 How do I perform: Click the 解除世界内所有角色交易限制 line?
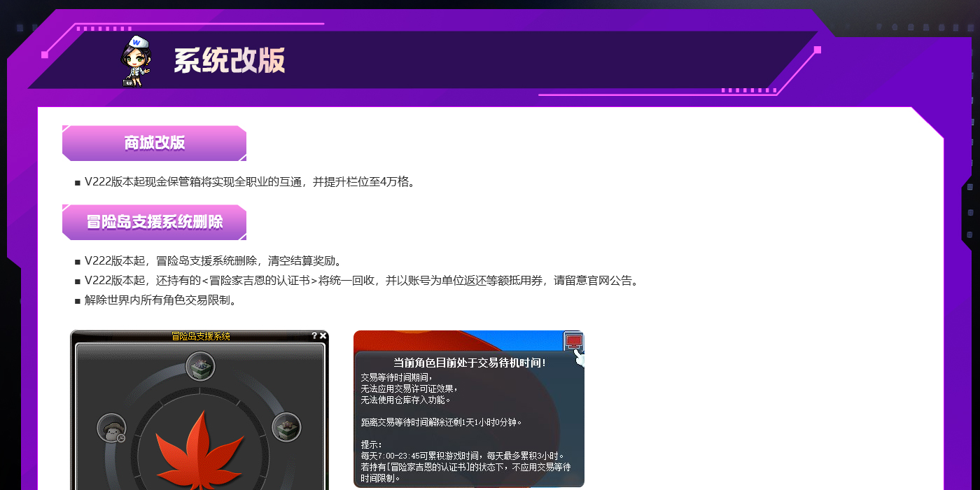coord(160,300)
